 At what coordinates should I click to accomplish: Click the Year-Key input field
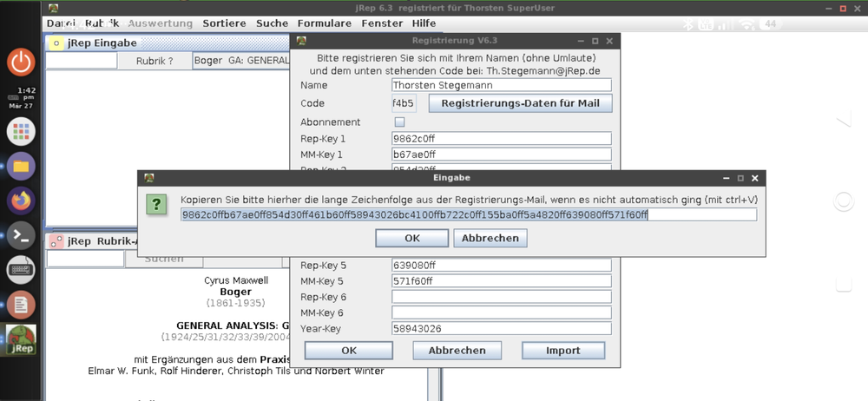[x=502, y=329]
